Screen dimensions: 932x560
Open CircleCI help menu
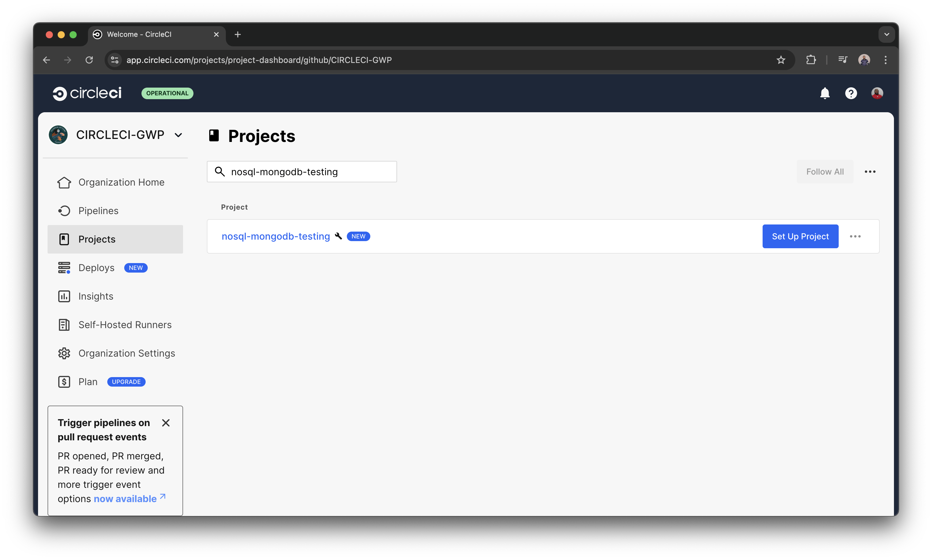pyautogui.click(x=851, y=93)
